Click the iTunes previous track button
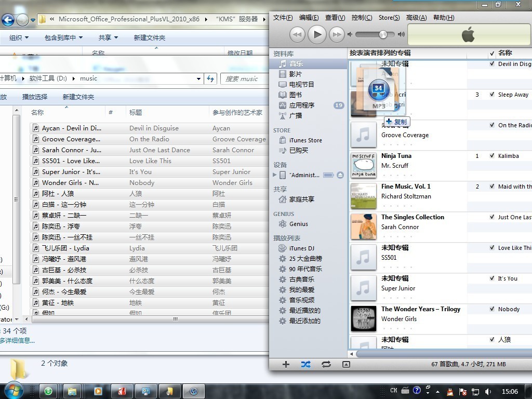Image resolution: width=532 pixels, height=399 pixels. pyautogui.click(x=298, y=34)
